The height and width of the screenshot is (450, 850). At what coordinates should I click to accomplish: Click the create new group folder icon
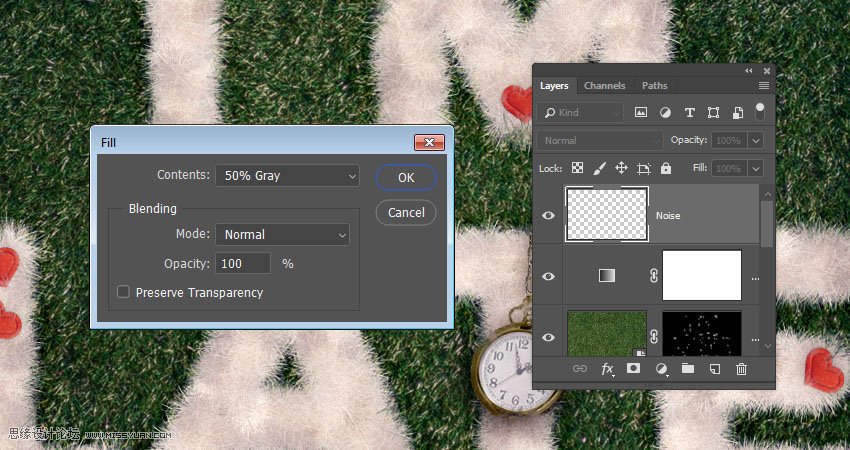[688, 369]
